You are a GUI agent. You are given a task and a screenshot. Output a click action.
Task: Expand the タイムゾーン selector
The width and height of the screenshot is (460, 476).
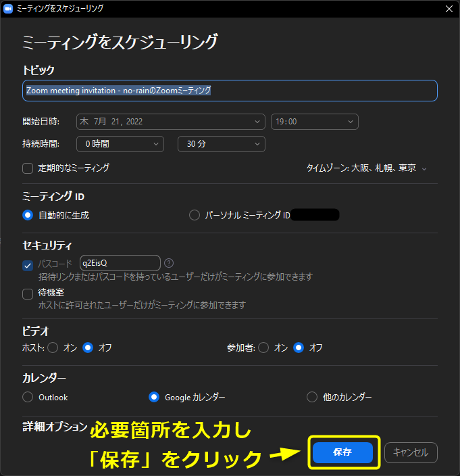click(x=367, y=168)
